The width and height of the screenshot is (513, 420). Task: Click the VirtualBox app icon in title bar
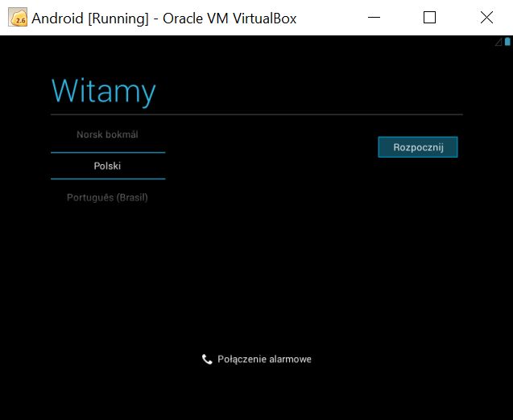(x=18, y=18)
